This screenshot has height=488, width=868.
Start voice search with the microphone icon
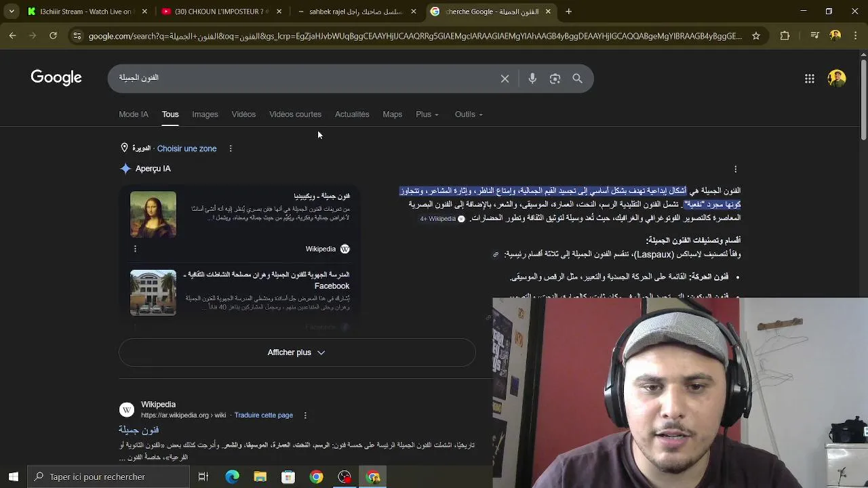coord(532,79)
